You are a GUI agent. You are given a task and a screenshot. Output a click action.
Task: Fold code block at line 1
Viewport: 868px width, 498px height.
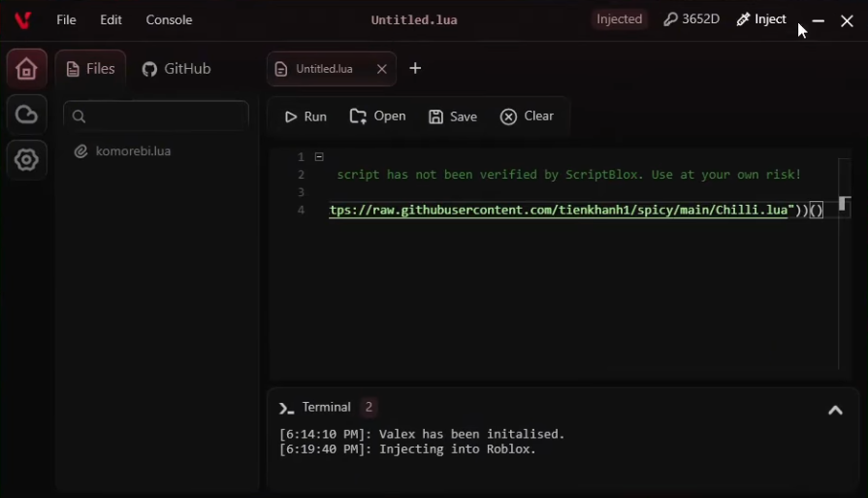319,156
